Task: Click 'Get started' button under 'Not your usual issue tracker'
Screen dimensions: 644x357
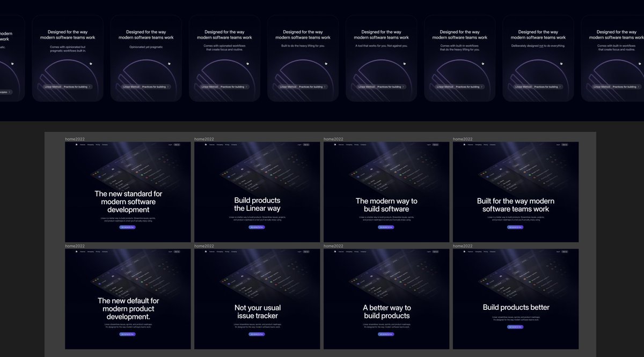Action: [257, 334]
